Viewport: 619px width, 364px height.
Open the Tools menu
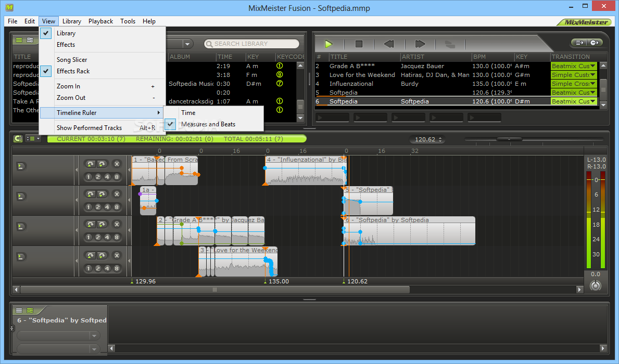128,21
